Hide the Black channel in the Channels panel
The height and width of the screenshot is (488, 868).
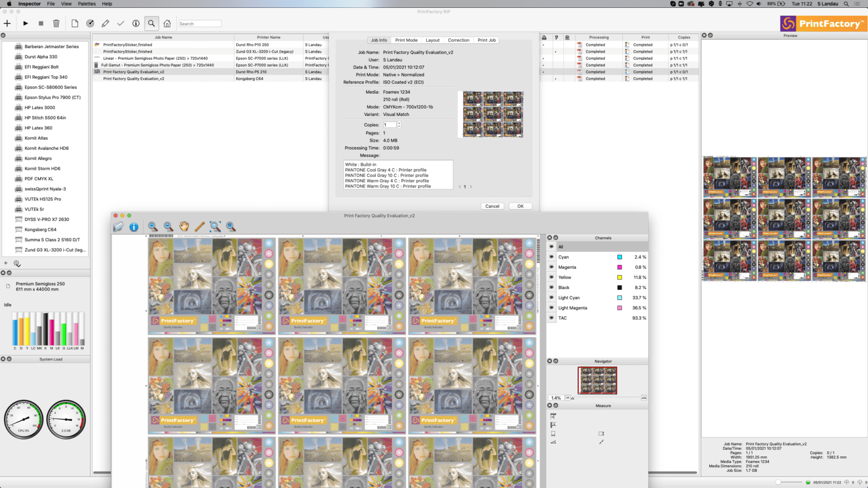[551, 287]
